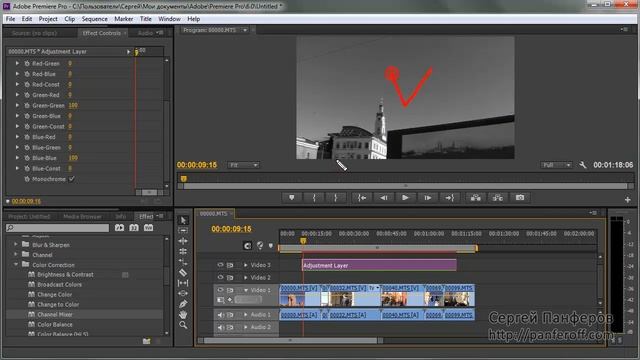Open the Marker menu

coord(123,19)
